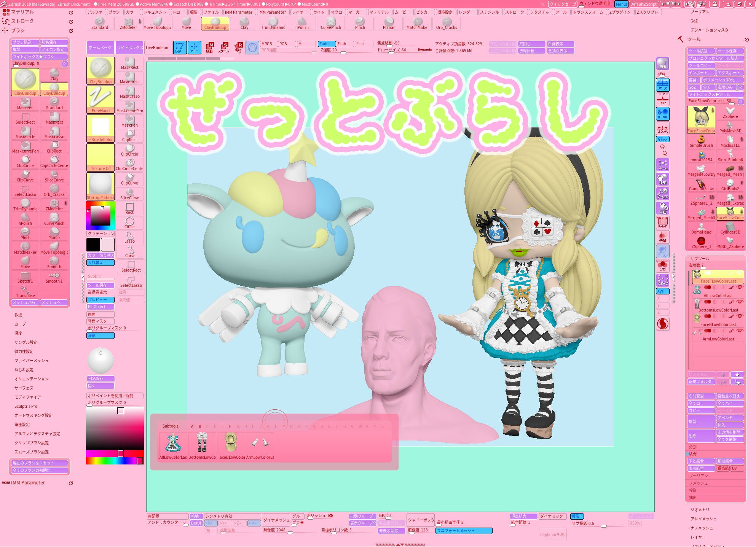
Task: Select the Cylinder3D tool icon
Action: [730, 228]
